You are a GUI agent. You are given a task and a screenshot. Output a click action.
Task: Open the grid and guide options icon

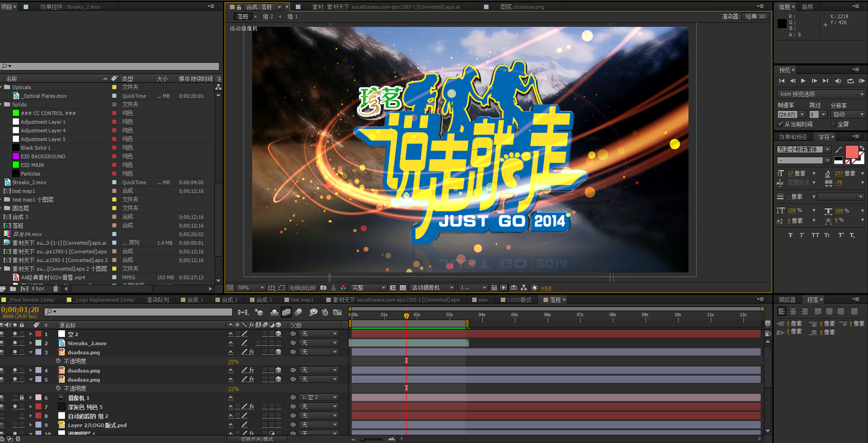[x=271, y=287]
